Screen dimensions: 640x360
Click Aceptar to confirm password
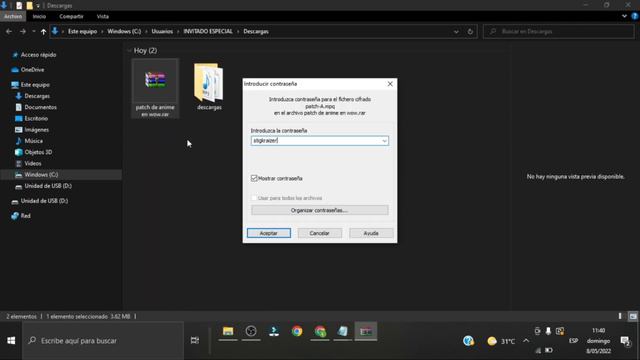click(x=269, y=233)
